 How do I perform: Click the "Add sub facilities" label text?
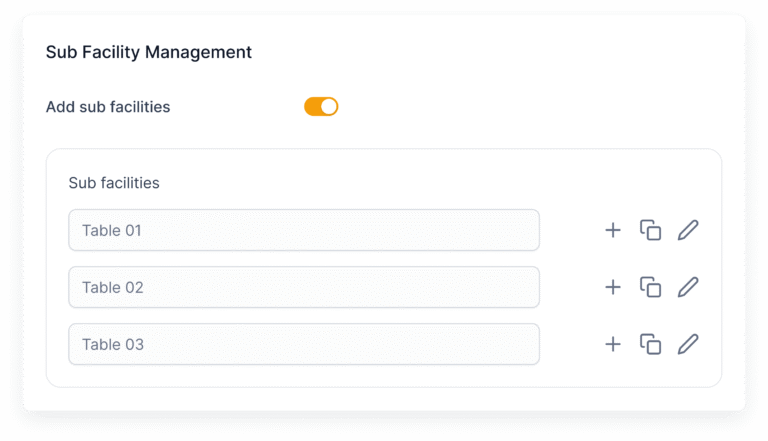tap(108, 107)
